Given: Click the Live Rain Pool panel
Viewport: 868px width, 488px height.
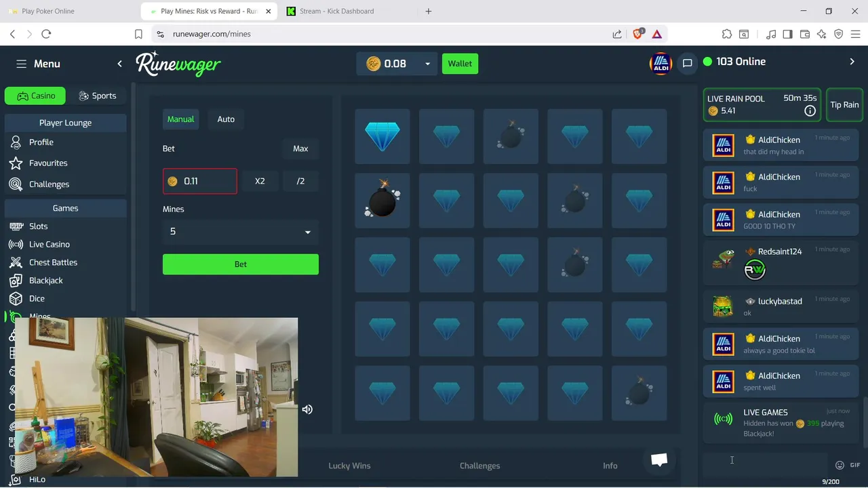Looking at the screenshot, I should pyautogui.click(x=762, y=105).
